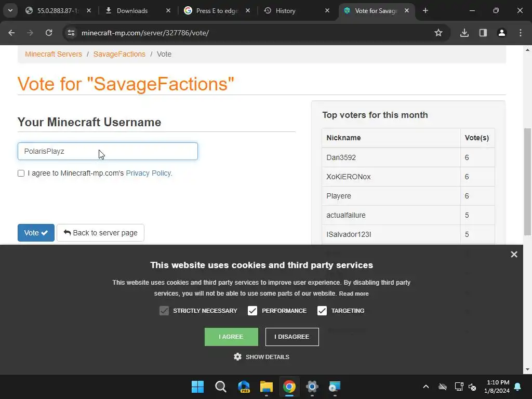Open the Chrome profile icon

click(x=502, y=33)
